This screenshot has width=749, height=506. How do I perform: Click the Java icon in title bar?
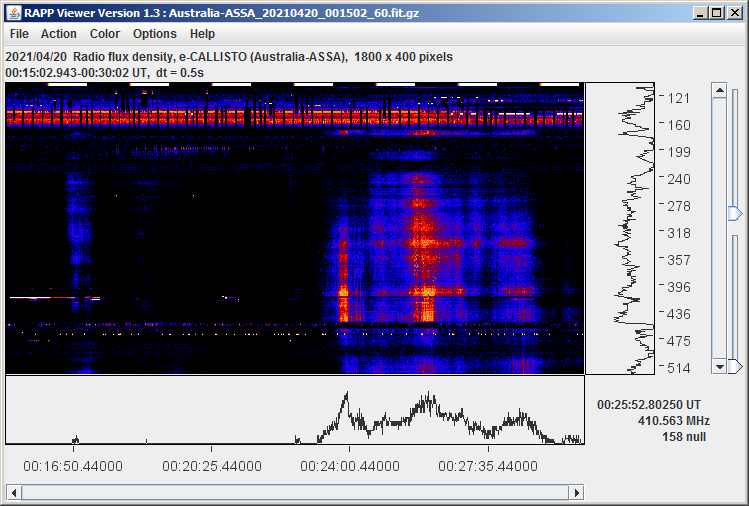(12, 11)
